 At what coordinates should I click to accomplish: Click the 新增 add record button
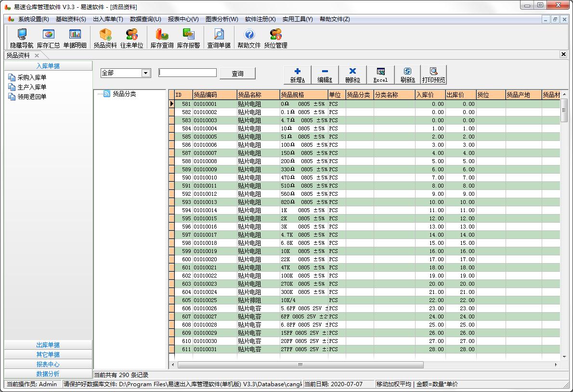298,75
